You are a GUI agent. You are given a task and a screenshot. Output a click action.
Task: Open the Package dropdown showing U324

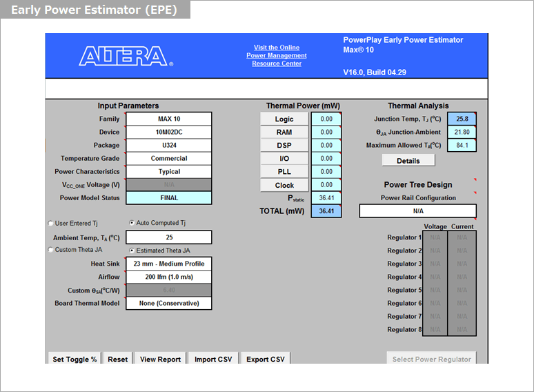click(169, 145)
